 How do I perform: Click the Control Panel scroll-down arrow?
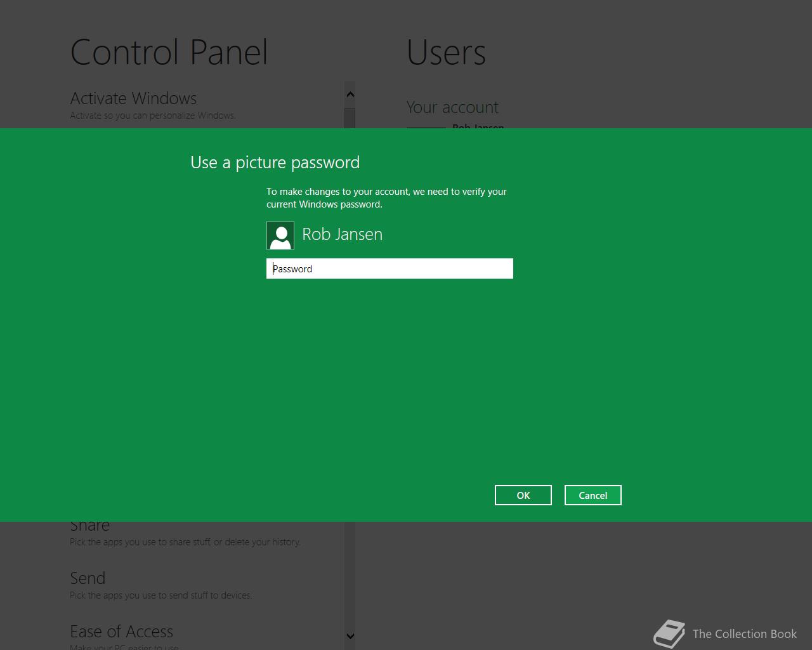point(350,635)
